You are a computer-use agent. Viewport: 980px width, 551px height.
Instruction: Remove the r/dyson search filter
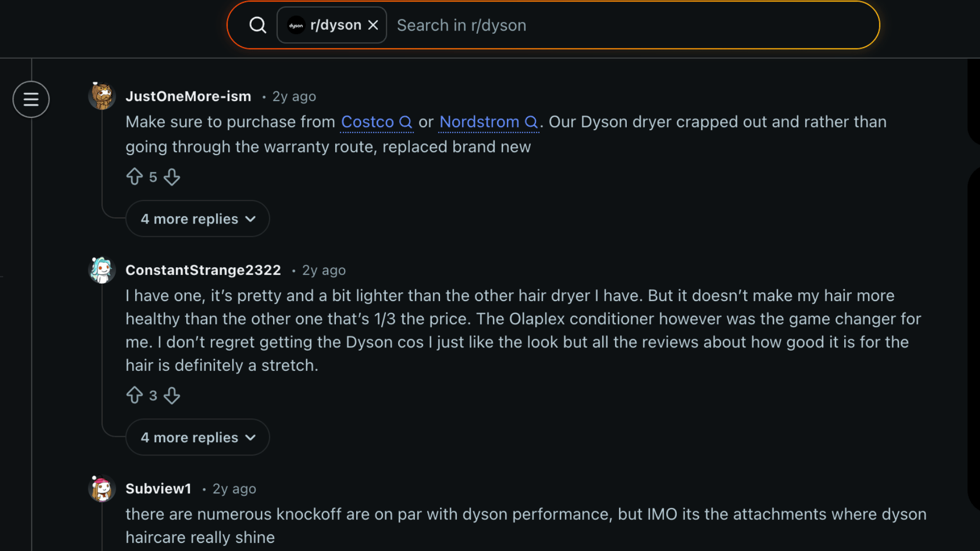tap(373, 24)
